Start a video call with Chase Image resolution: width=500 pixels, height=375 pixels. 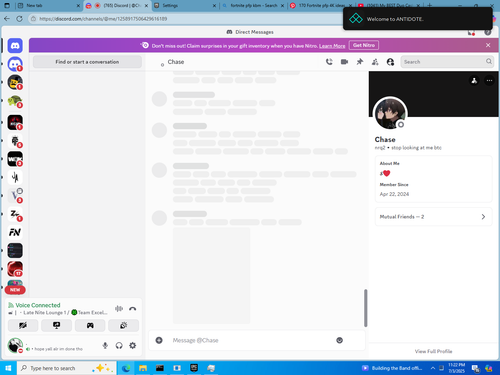(344, 62)
